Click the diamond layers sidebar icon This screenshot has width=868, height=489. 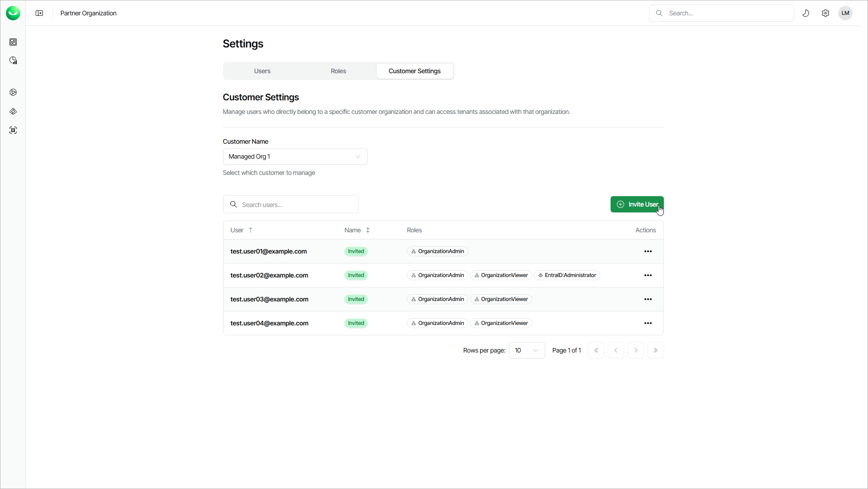(13, 111)
